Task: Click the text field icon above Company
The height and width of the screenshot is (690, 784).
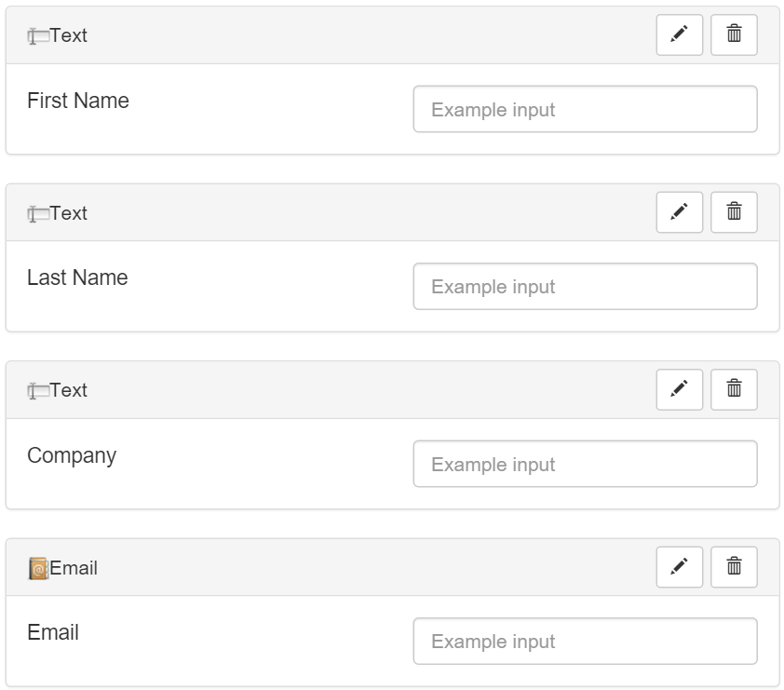Action: [x=38, y=391]
